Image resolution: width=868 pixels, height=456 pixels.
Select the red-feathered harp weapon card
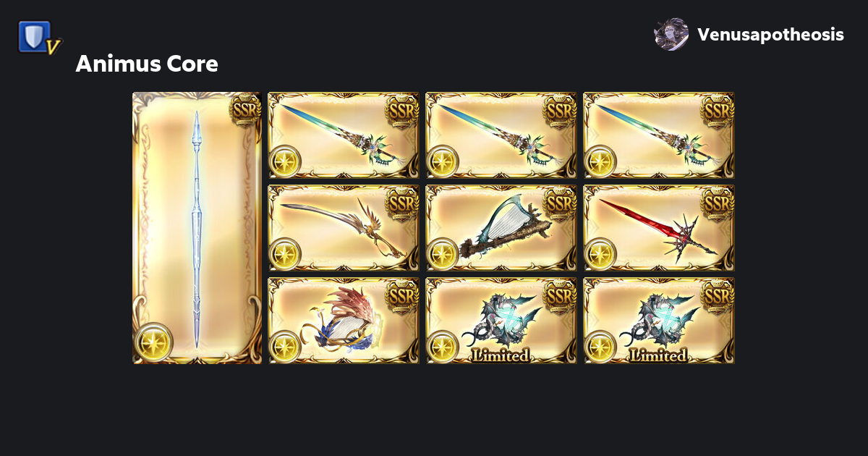[x=344, y=320]
